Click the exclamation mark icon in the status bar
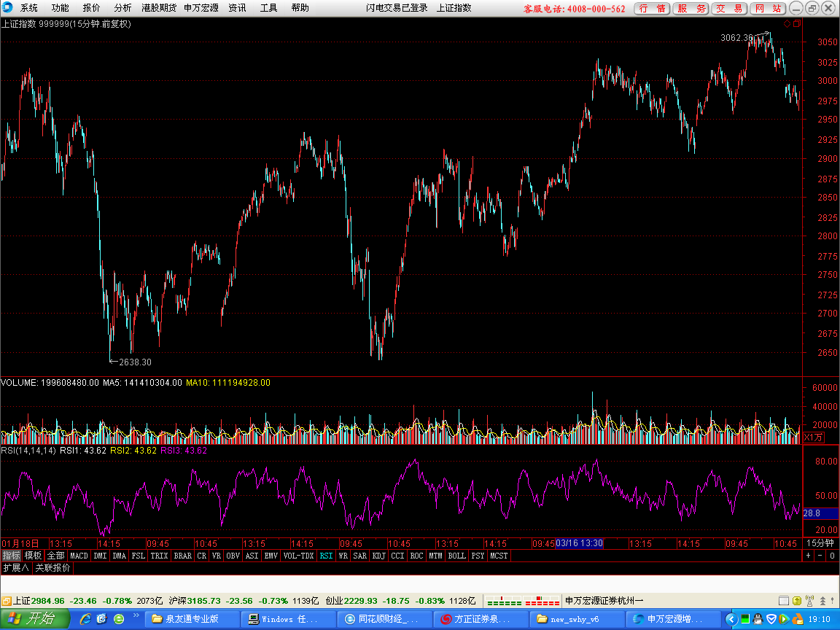The height and width of the screenshot is (630, 840). pyautogui.click(x=834, y=601)
